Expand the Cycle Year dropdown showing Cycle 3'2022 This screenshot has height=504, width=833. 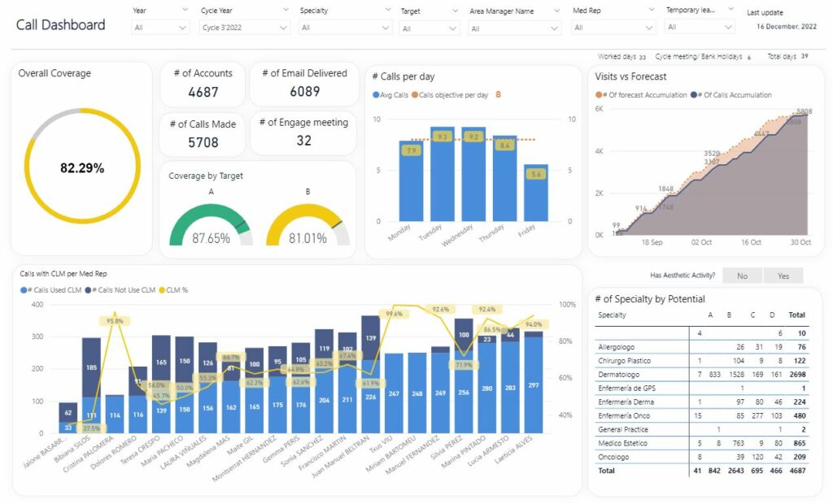click(245, 28)
